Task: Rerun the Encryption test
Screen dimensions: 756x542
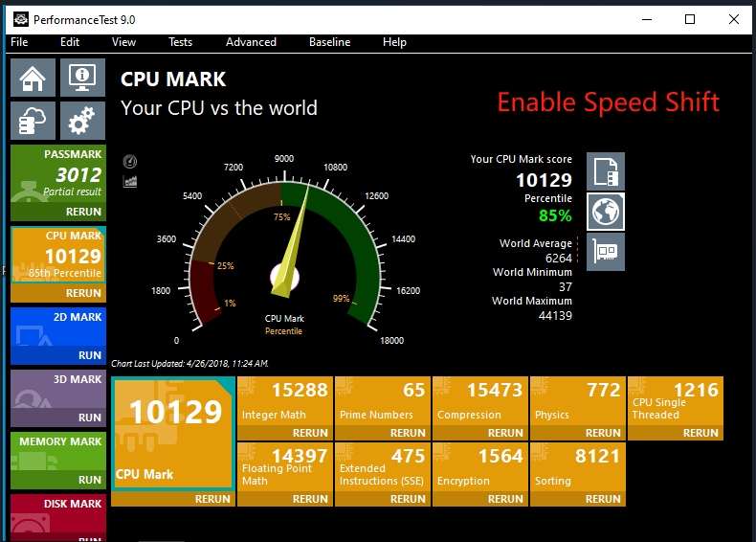Action: [x=505, y=499]
